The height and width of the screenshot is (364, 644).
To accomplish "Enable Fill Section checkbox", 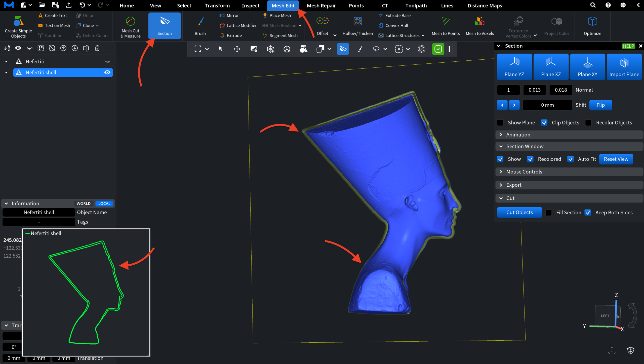I will coord(549,213).
